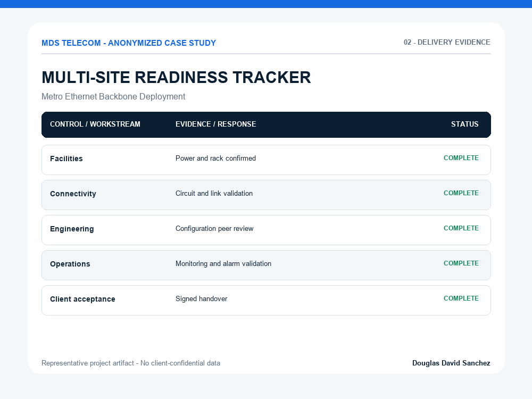Click Power and rack confirmed text
The width and height of the screenshot is (532, 399).
pyautogui.click(x=216, y=159)
